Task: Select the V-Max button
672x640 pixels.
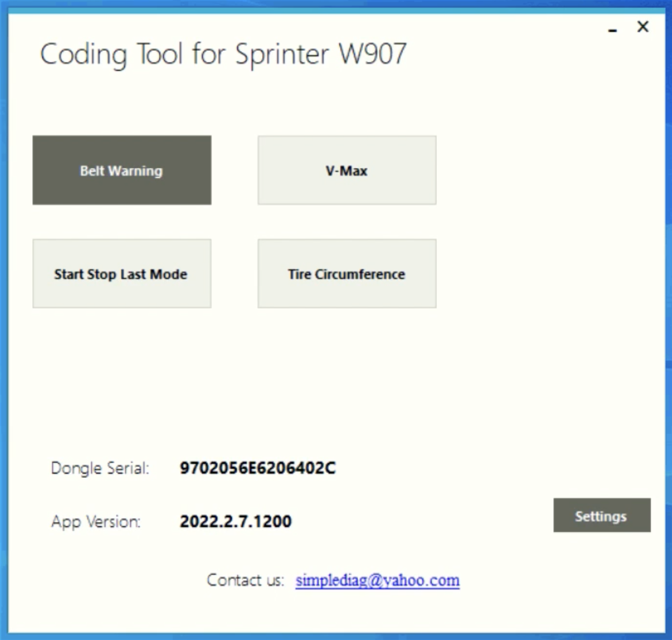Action: [347, 170]
